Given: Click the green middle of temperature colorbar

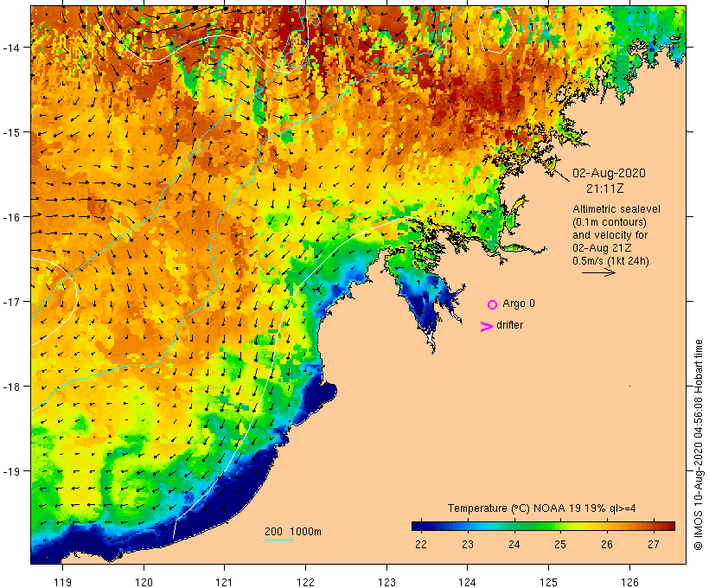Looking at the screenshot, I should point(543,526).
